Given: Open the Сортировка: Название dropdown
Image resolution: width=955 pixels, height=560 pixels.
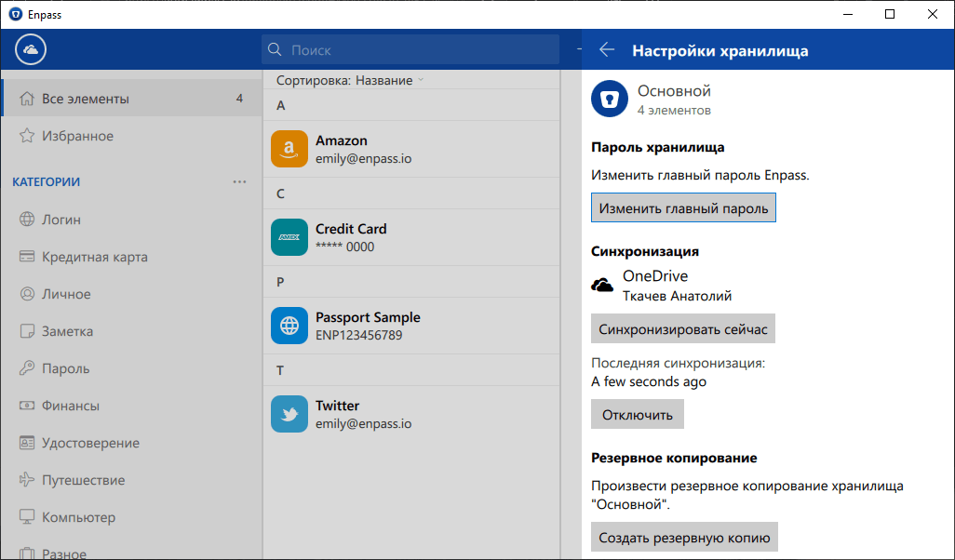Looking at the screenshot, I should [x=350, y=80].
